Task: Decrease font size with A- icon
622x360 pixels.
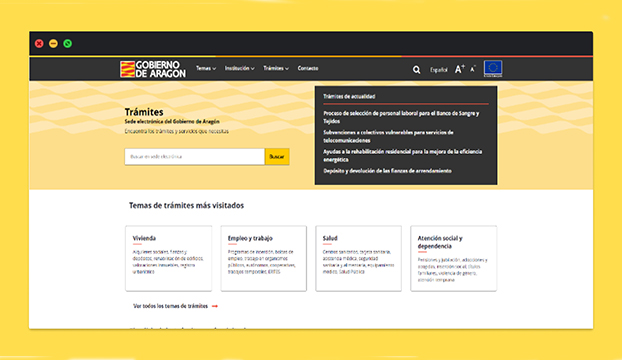Action: pos(472,69)
